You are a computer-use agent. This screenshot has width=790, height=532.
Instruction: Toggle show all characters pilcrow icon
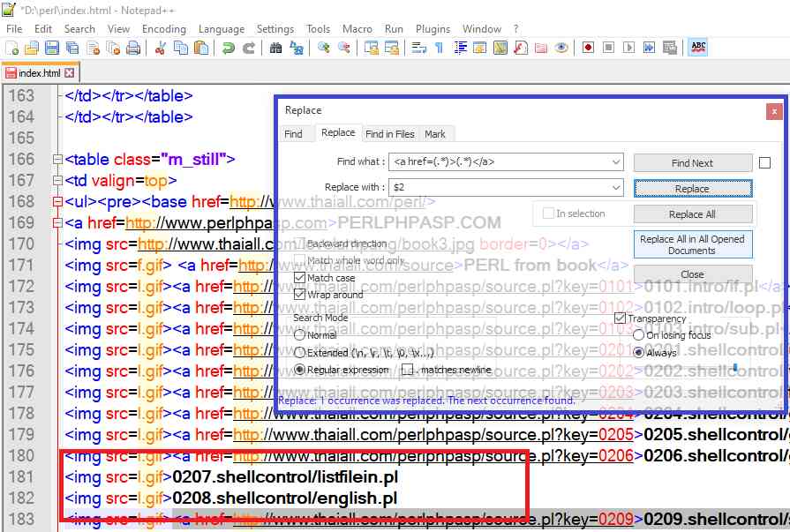coord(439,48)
